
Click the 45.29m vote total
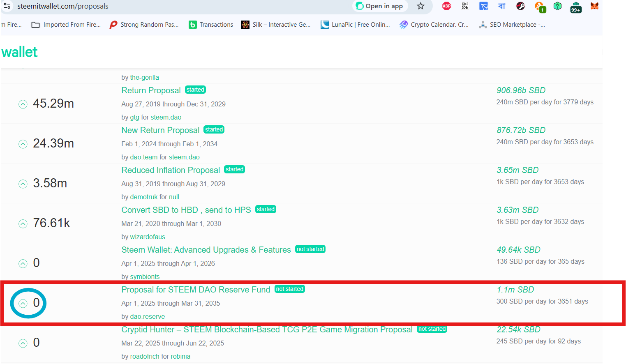[x=53, y=104]
